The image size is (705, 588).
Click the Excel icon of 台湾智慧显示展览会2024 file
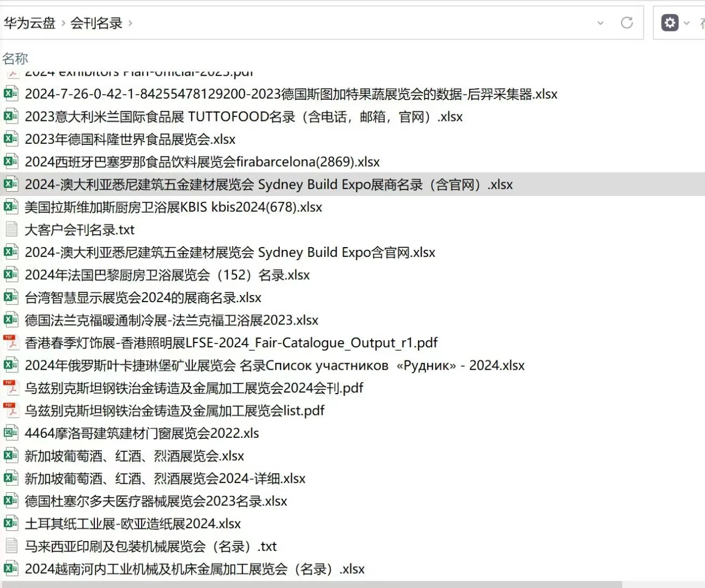[x=10, y=297]
